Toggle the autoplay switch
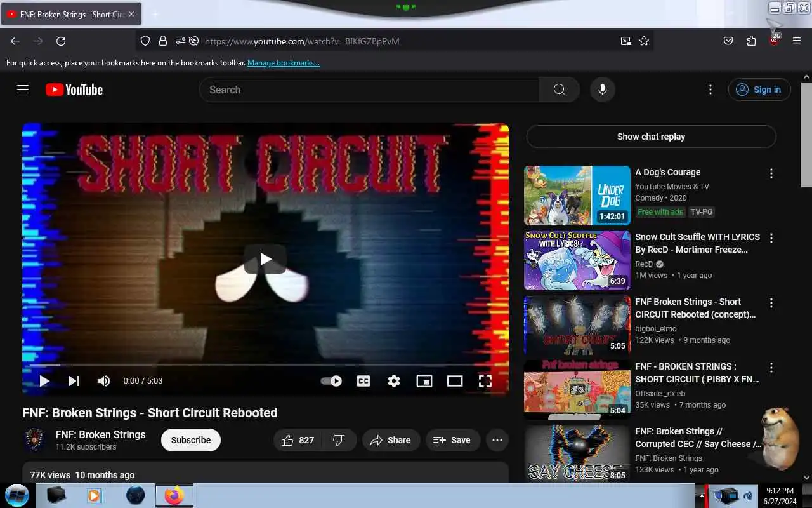 331,381
